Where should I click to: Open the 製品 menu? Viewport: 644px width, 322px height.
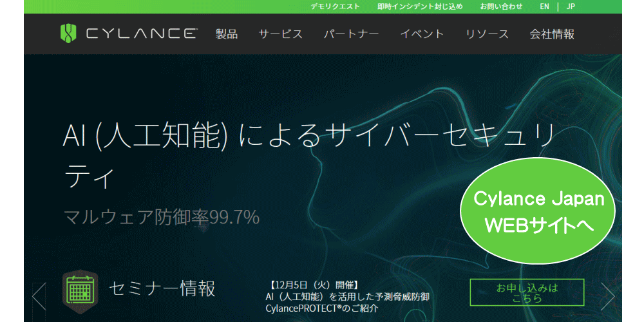pos(227,34)
